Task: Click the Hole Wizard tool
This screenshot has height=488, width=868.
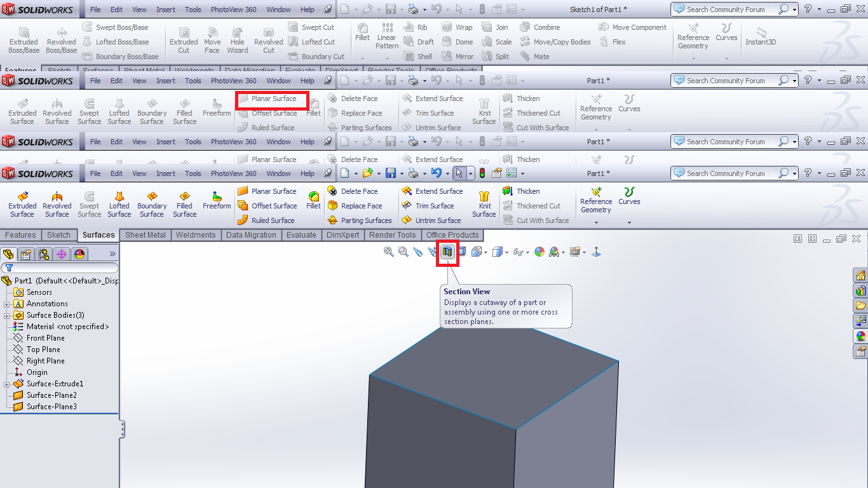Action: tap(237, 41)
